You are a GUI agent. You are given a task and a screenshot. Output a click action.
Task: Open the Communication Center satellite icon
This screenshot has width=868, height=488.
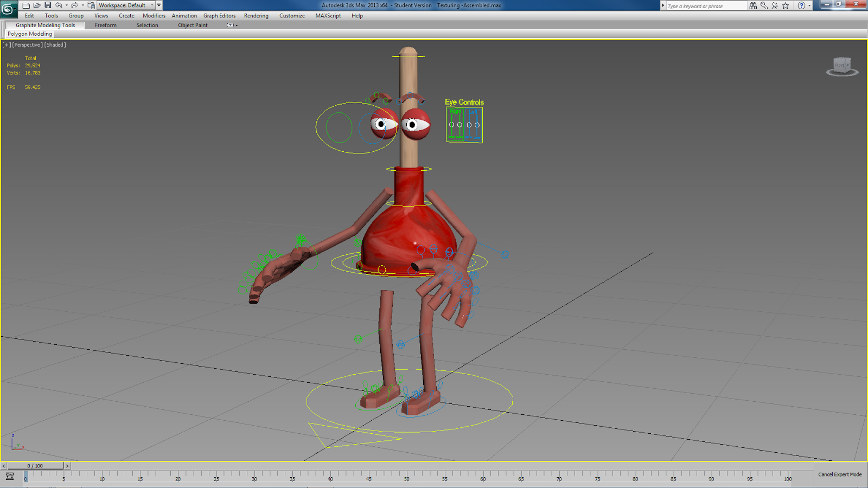click(774, 5)
